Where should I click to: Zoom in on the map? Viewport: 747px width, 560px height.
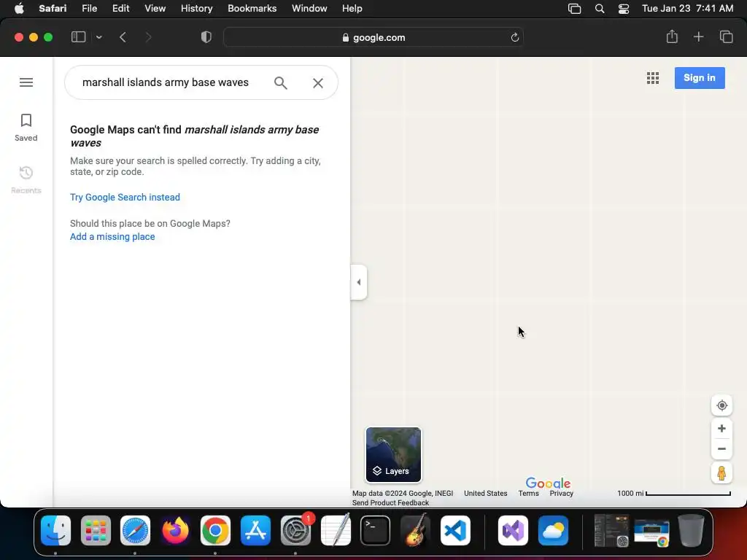pos(721,429)
